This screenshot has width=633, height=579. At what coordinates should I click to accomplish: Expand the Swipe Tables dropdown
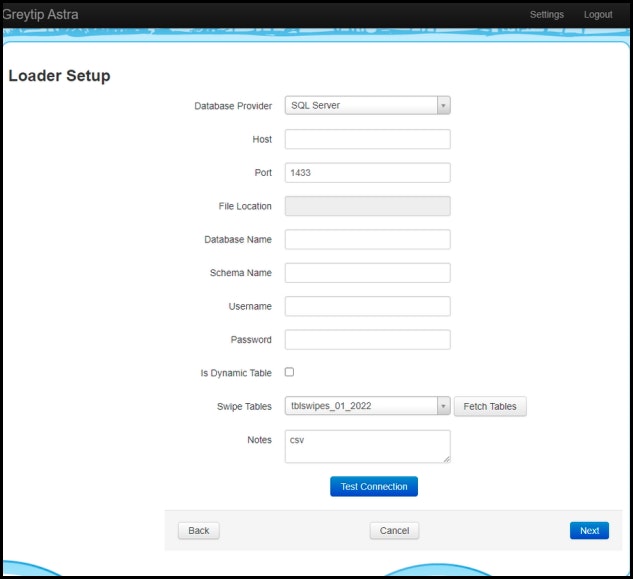click(367, 406)
